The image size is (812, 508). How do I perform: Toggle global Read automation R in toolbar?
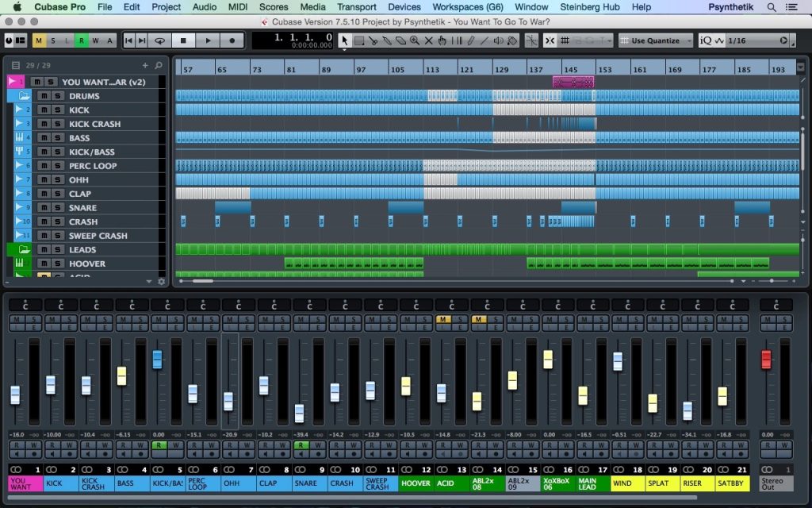[x=82, y=40]
